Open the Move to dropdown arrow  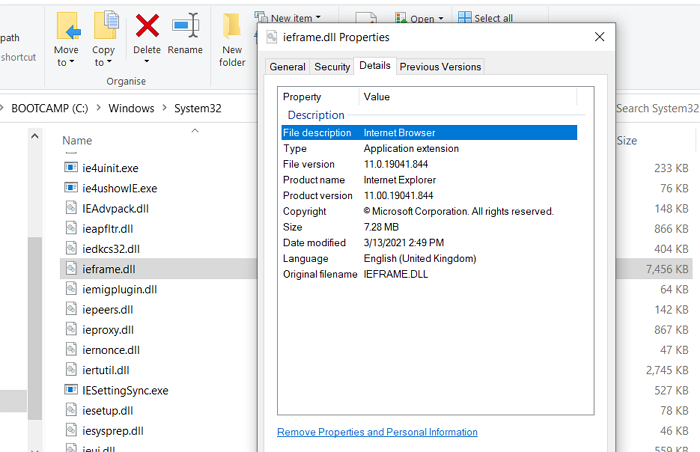(71, 62)
